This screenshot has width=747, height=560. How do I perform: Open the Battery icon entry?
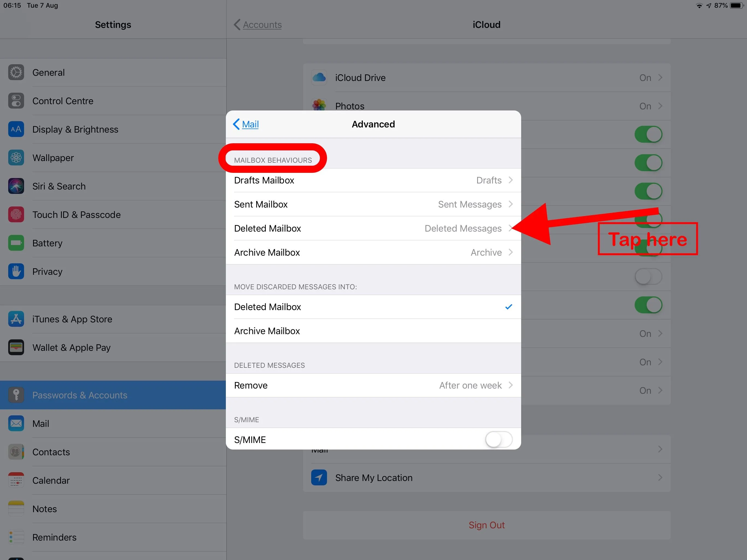tap(16, 243)
